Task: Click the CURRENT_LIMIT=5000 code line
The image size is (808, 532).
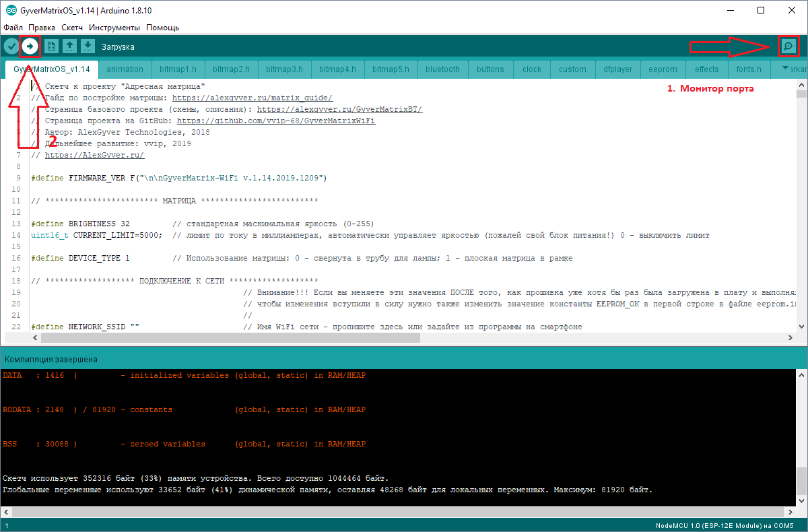Action: 370,236
